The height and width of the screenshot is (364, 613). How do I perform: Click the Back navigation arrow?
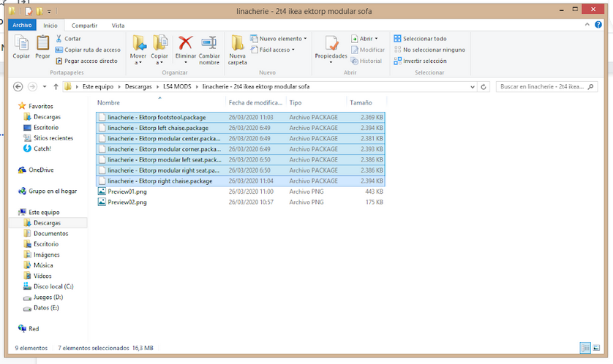pyautogui.click(x=18, y=87)
